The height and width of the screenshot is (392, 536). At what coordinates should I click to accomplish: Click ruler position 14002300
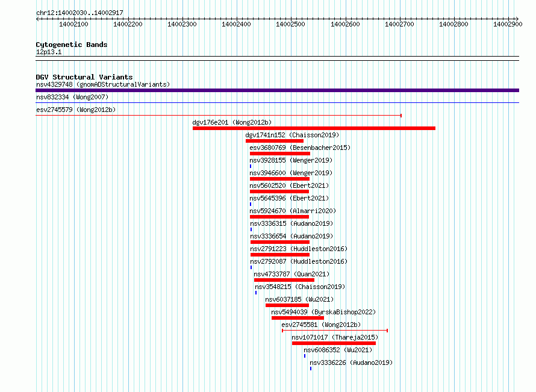[x=182, y=24]
